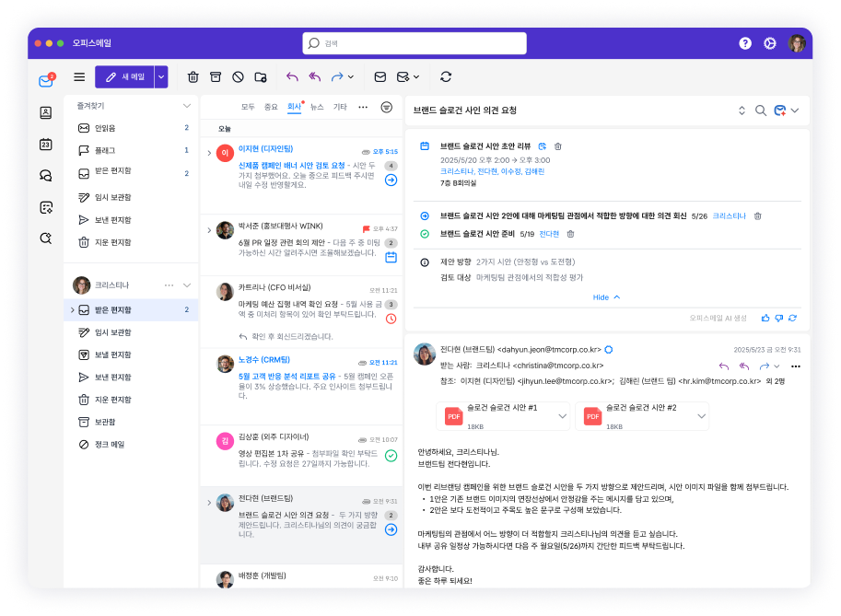
Task: Open the 전다현 sender avatar in message
Action: click(x=425, y=354)
